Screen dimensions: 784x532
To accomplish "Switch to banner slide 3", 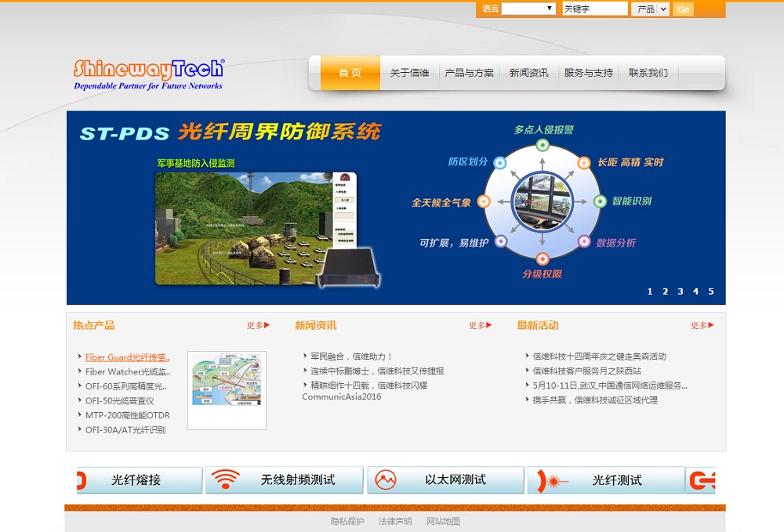I will pos(681,291).
